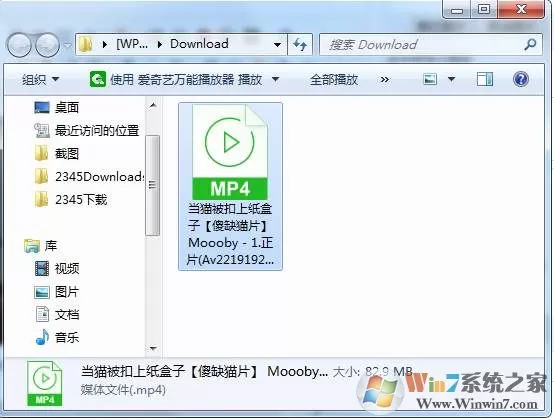Click the change view icon

[430, 79]
